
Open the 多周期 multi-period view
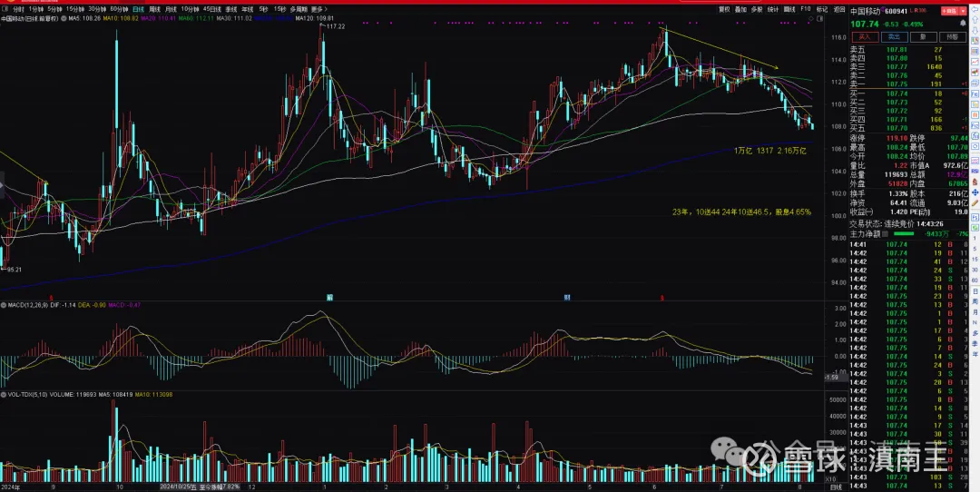click(x=299, y=9)
